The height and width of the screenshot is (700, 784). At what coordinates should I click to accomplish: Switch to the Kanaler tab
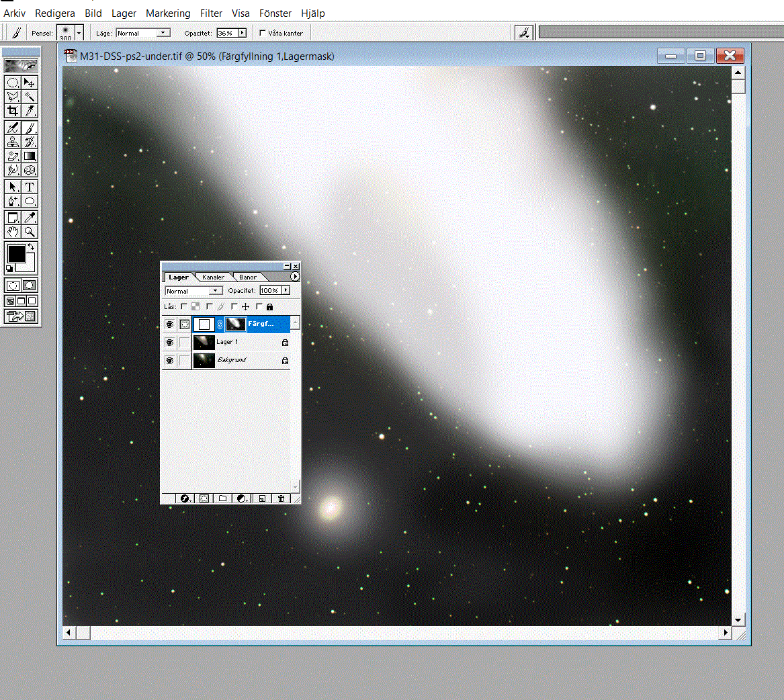pyautogui.click(x=213, y=277)
